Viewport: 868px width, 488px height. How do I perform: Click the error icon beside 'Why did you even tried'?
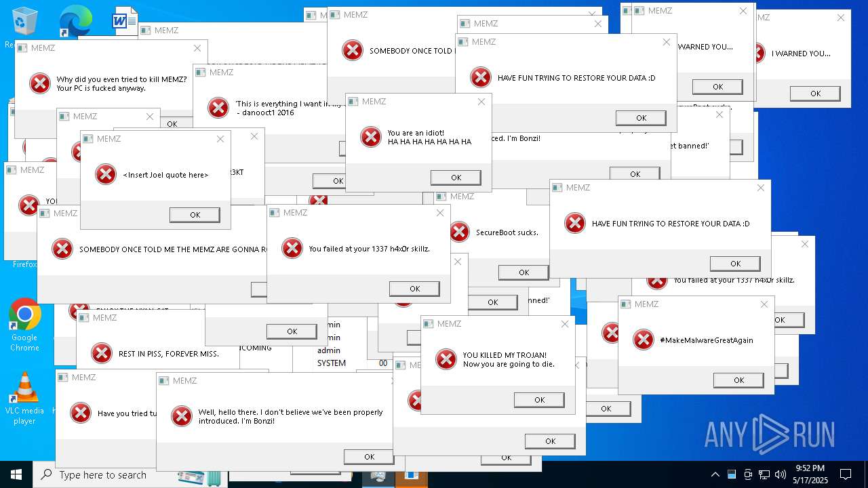(x=40, y=83)
